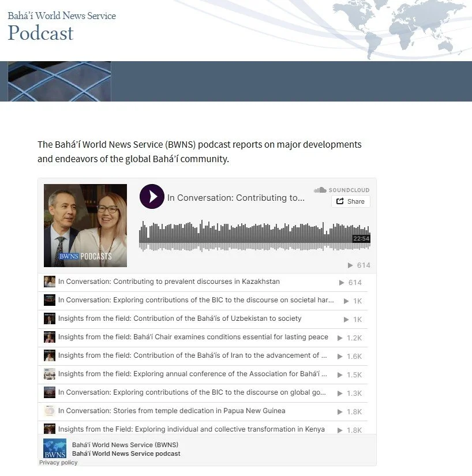Image resolution: width=472 pixels, height=476 pixels.
Task: Click the Kenya episode thumbnail icon
Action: [50, 429]
